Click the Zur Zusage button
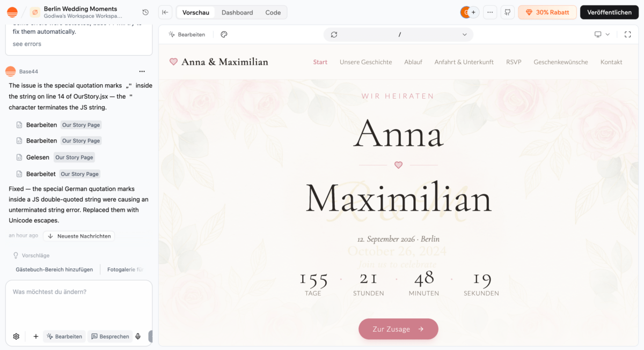Image resolution: width=644 pixels, height=350 pixels. coord(398,329)
